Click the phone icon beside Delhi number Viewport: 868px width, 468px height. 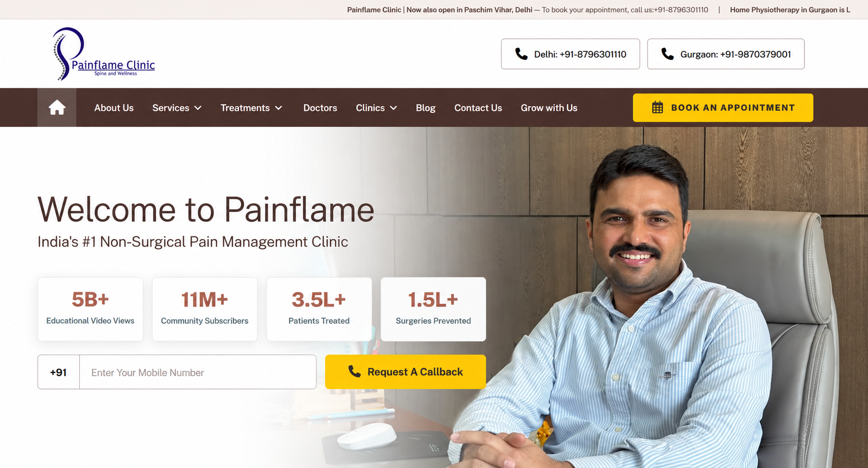pos(521,54)
